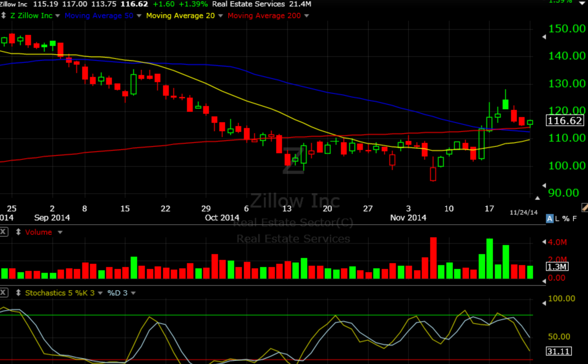This screenshot has height=364, width=588.
Task: Select the F scale mode button
Action: 574,219
